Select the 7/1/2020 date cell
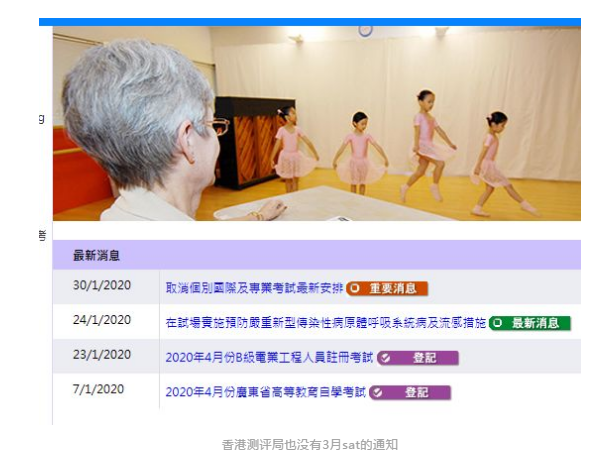 click(x=98, y=389)
